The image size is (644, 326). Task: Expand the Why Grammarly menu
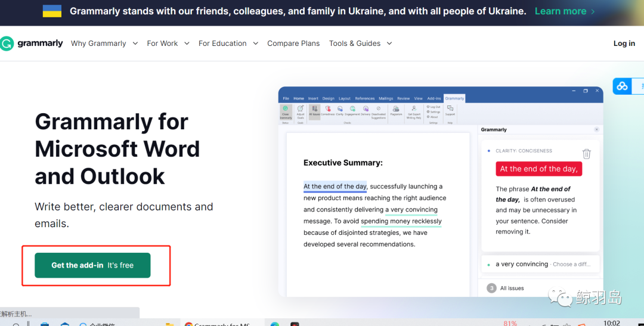pos(104,43)
